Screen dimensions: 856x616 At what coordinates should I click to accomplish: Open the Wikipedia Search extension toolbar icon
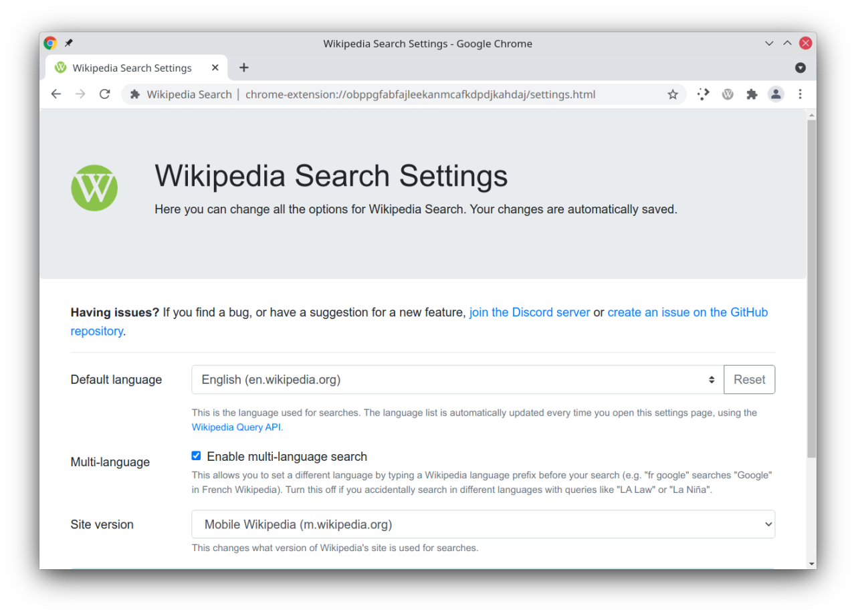tap(728, 94)
